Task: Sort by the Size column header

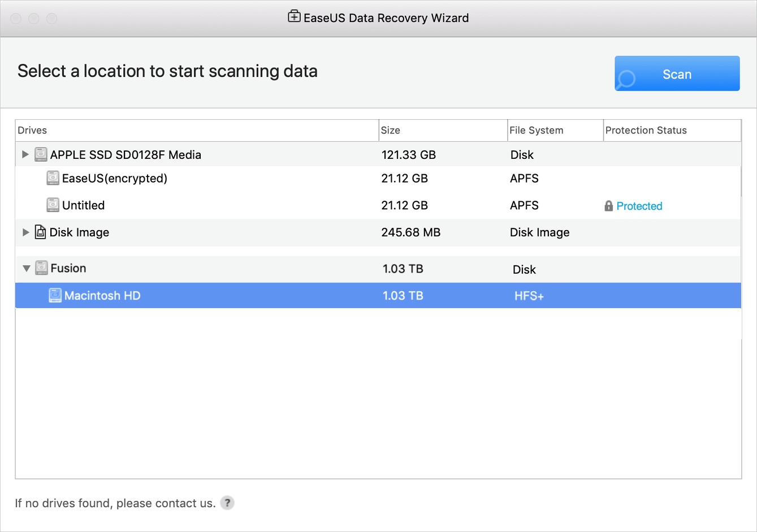Action: coord(443,131)
